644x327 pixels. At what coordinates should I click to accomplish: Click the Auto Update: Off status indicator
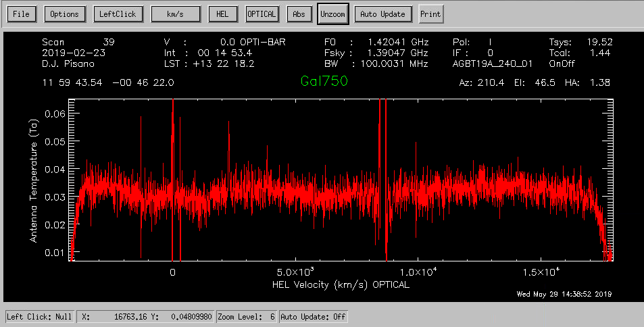(313, 316)
